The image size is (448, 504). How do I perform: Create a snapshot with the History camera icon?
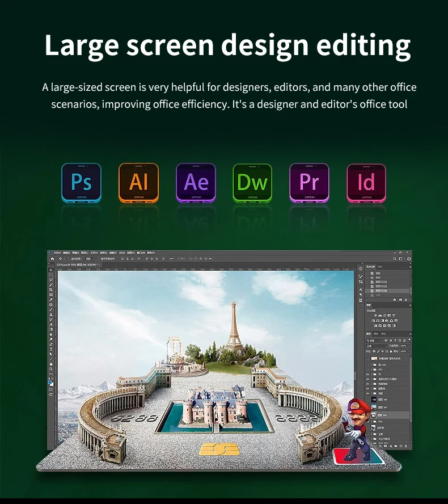pos(400,300)
